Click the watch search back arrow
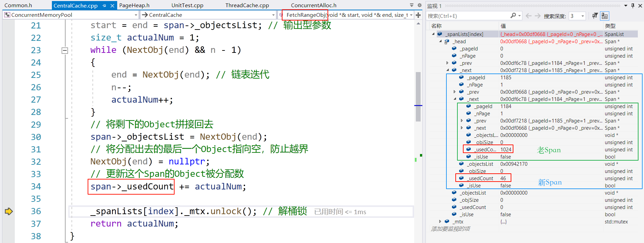This screenshot has height=243, width=644. tap(529, 16)
